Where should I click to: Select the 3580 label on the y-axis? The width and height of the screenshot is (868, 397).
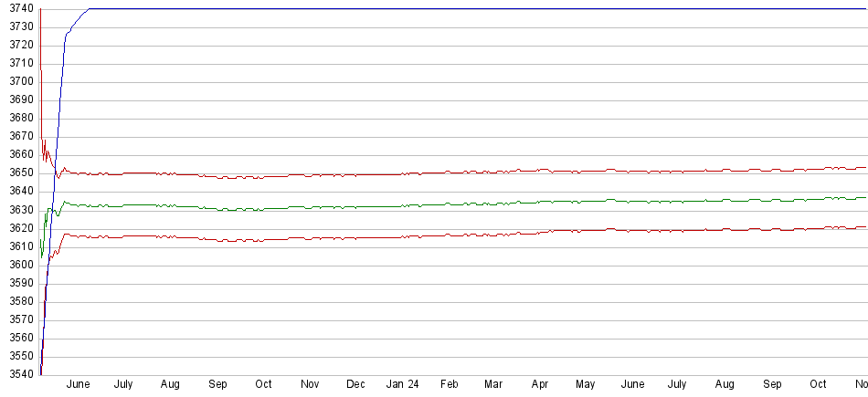(x=20, y=301)
